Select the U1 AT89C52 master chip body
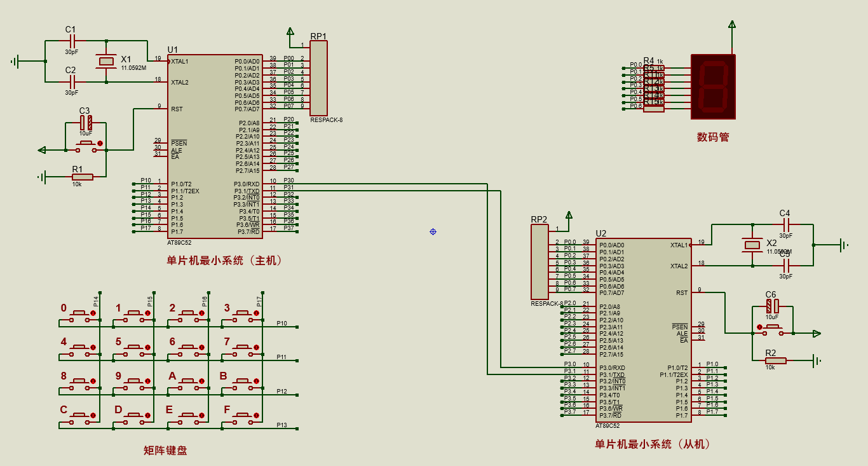Screen dimensions: 868x466 [x=215, y=146]
